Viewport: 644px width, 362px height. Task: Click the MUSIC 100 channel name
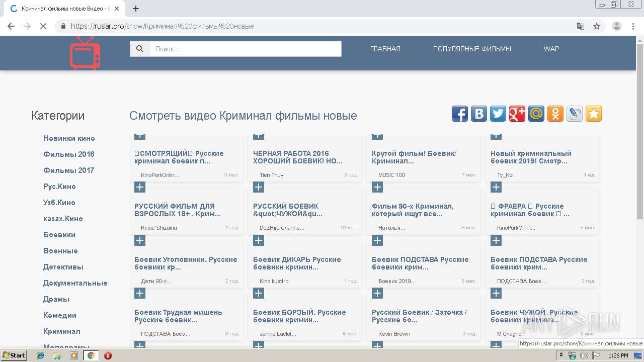click(391, 175)
